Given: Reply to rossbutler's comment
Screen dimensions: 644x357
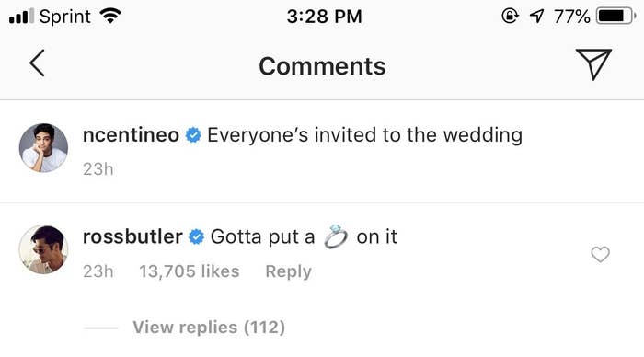Looking at the screenshot, I should coord(288,271).
